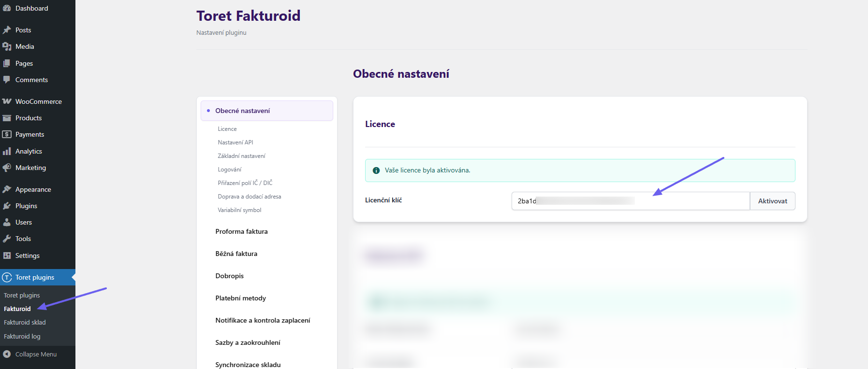
Task: Open Dashboard menu item
Action: [38, 8]
